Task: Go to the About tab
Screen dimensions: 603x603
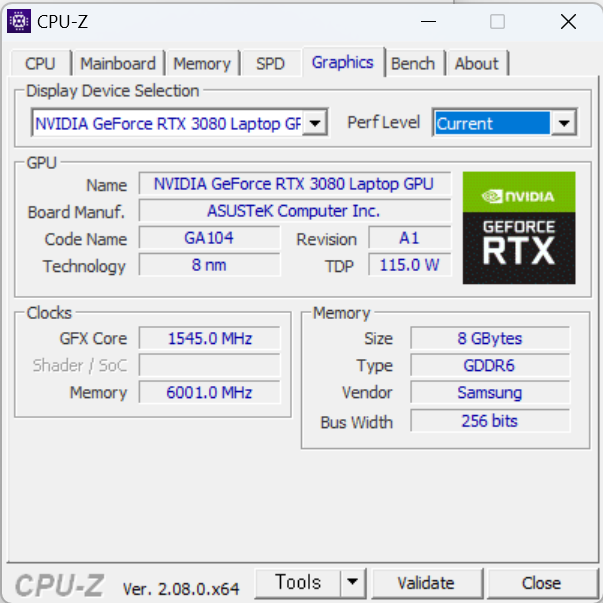Action: [x=477, y=63]
